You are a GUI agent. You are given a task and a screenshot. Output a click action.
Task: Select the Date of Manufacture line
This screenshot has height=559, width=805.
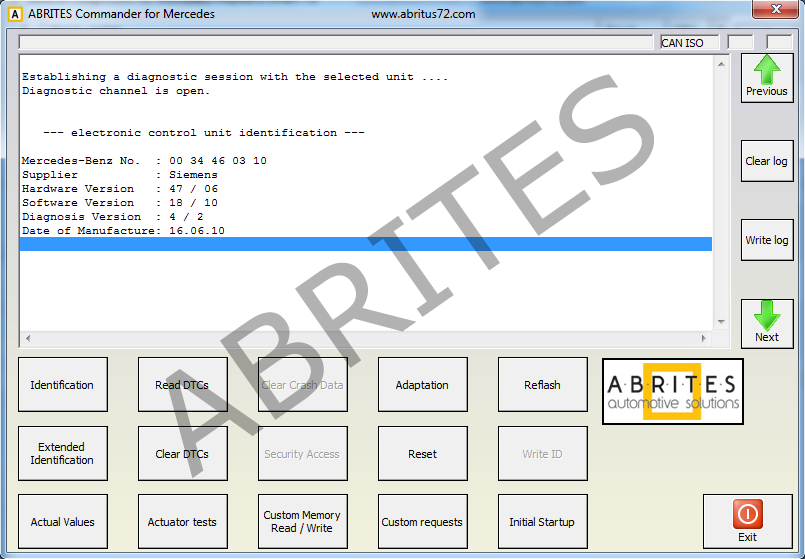pos(123,230)
